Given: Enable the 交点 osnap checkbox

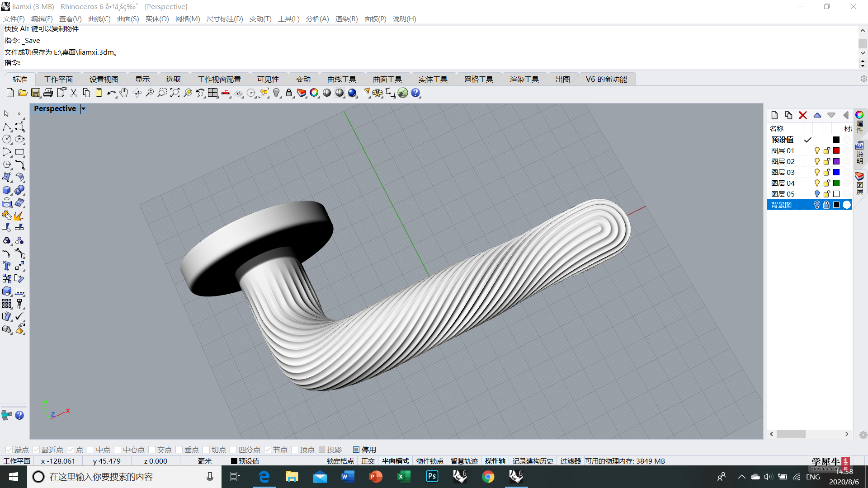Looking at the screenshot, I should 152,450.
